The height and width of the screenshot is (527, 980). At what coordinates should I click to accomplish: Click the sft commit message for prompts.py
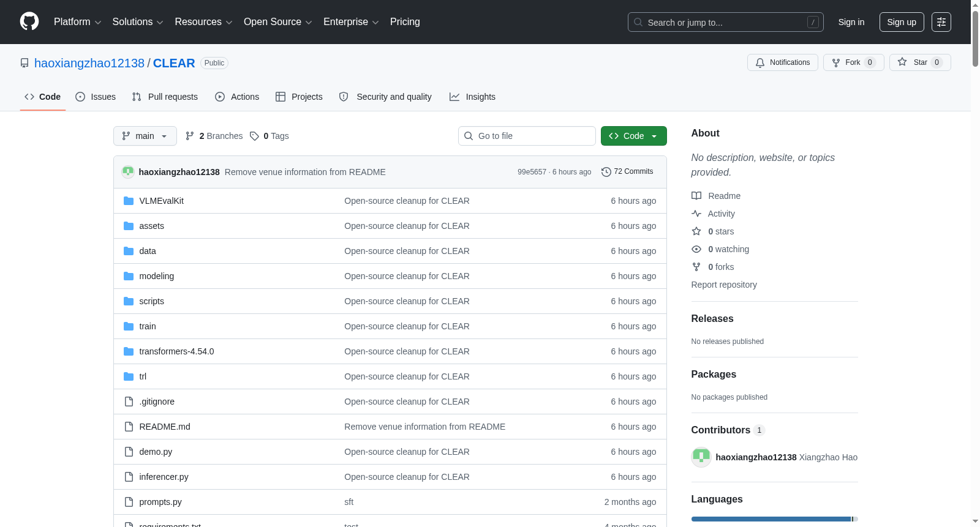[349, 502]
